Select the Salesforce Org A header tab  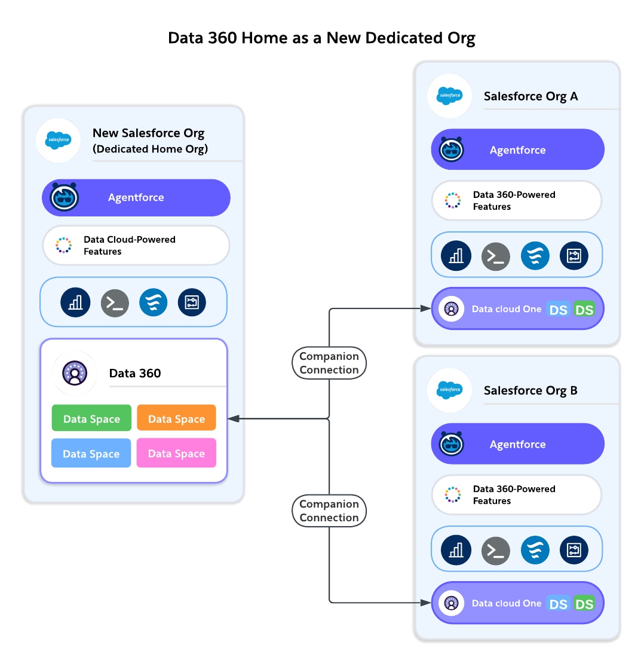click(x=530, y=96)
